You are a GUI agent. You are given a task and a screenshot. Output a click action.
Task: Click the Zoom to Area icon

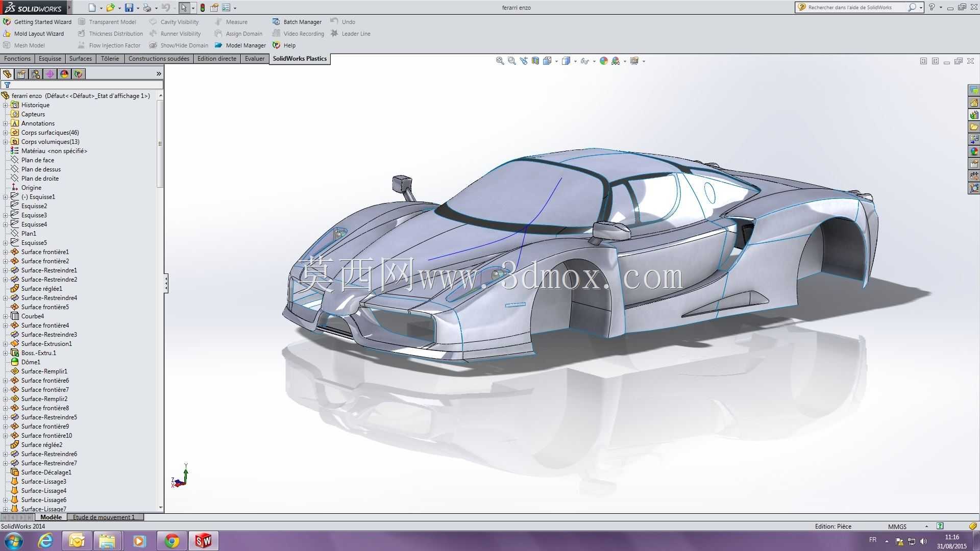pyautogui.click(x=512, y=61)
